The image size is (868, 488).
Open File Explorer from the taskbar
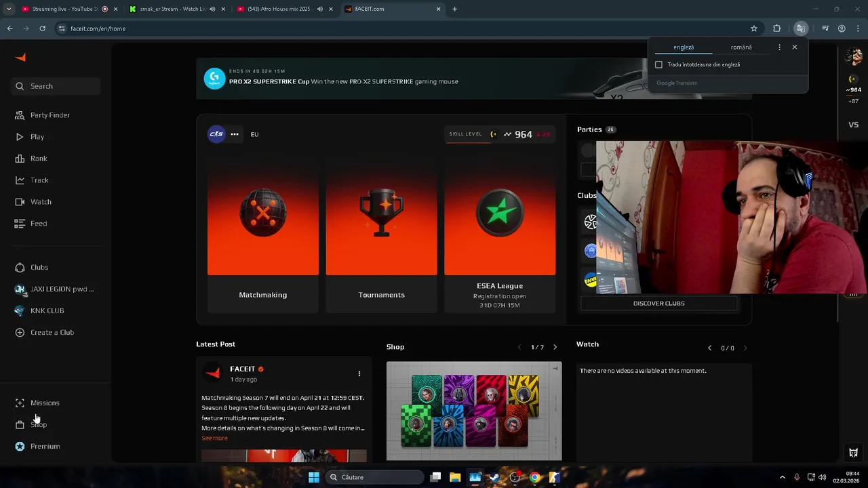(x=455, y=477)
